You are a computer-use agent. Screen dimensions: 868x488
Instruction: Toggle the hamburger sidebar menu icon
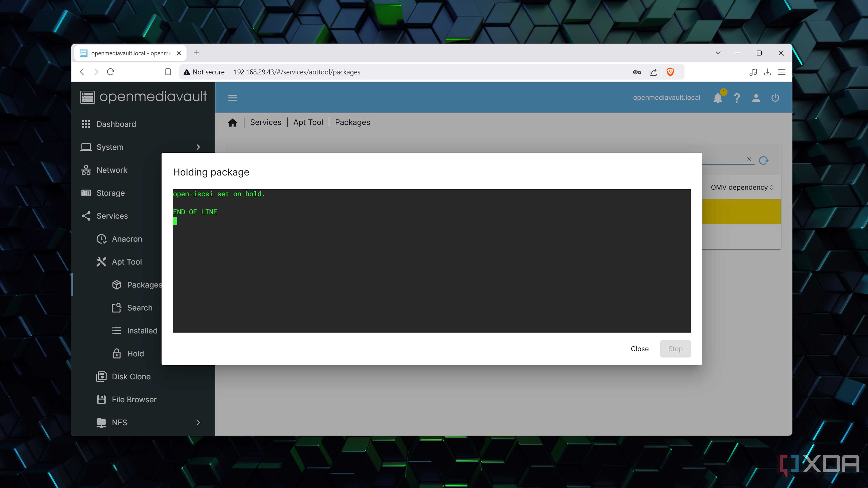233,98
